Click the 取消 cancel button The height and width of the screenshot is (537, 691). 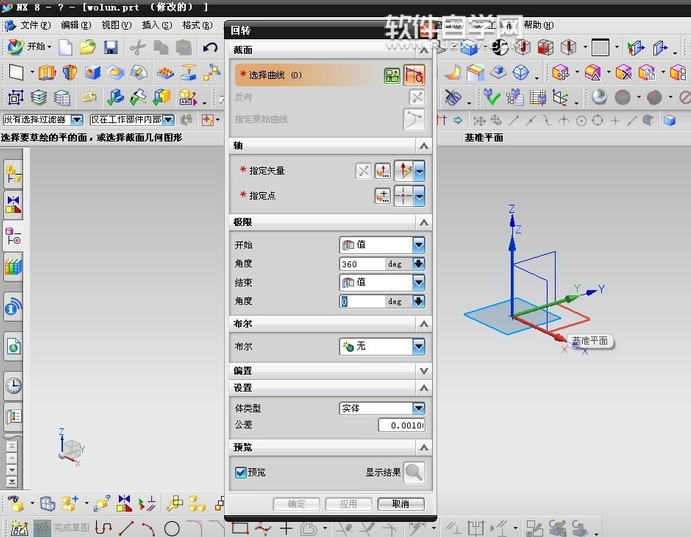click(x=400, y=504)
